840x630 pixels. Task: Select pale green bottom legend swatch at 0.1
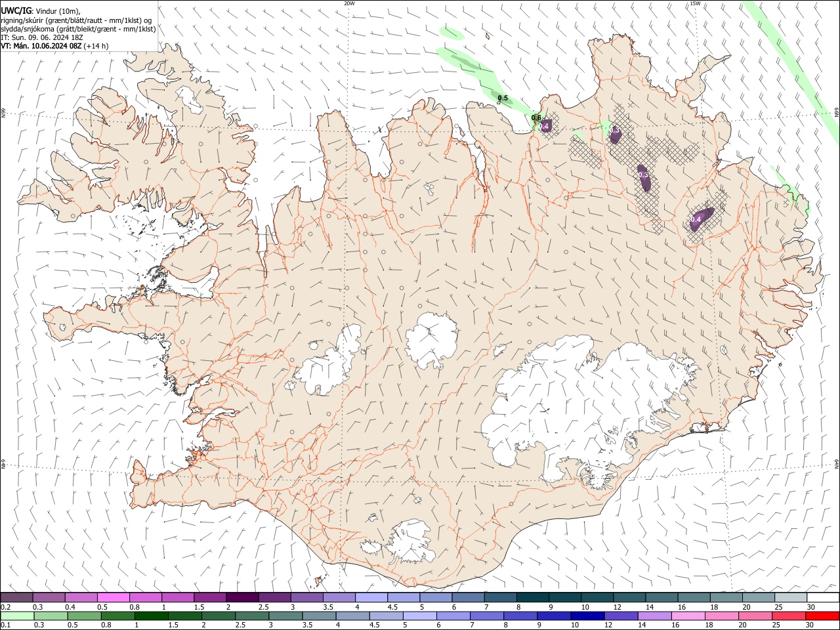[17, 616]
